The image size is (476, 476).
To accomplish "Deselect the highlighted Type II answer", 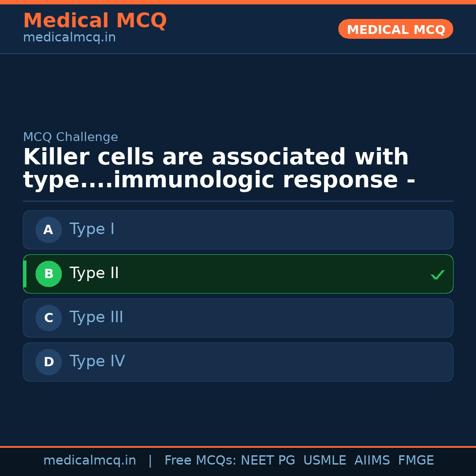I will (238, 274).
